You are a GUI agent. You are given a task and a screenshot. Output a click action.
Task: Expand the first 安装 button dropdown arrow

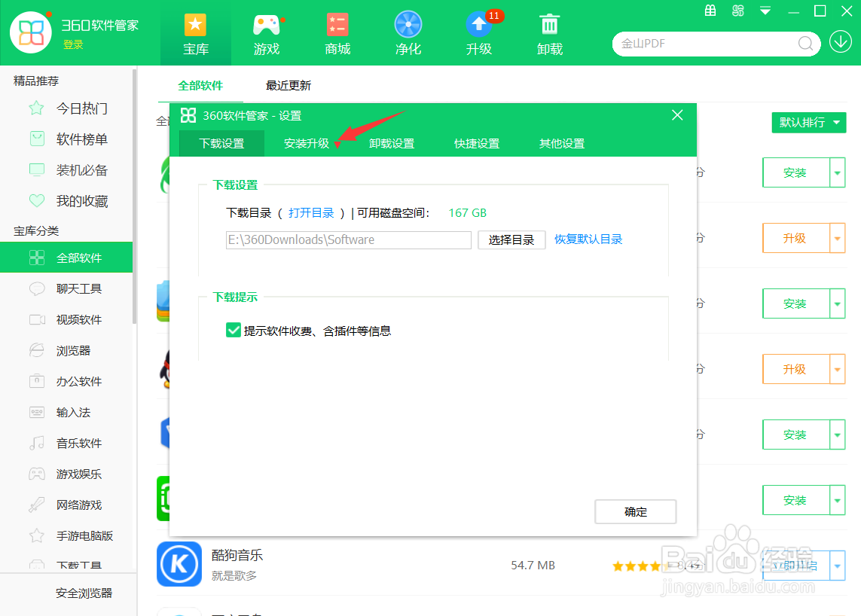[x=837, y=172]
